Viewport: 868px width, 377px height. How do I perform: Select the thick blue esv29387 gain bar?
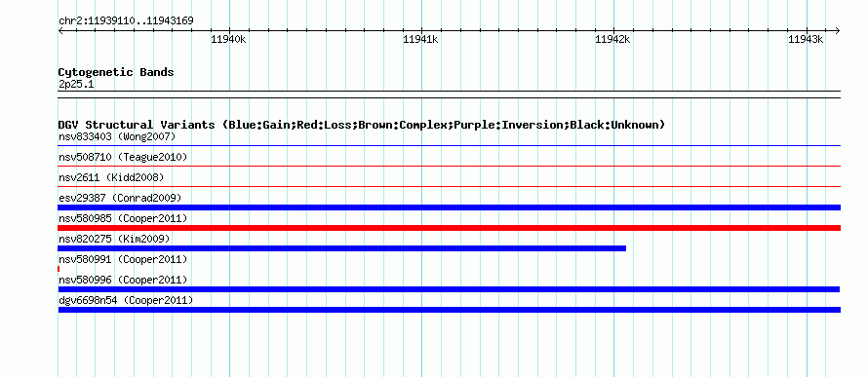pos(449,207)
